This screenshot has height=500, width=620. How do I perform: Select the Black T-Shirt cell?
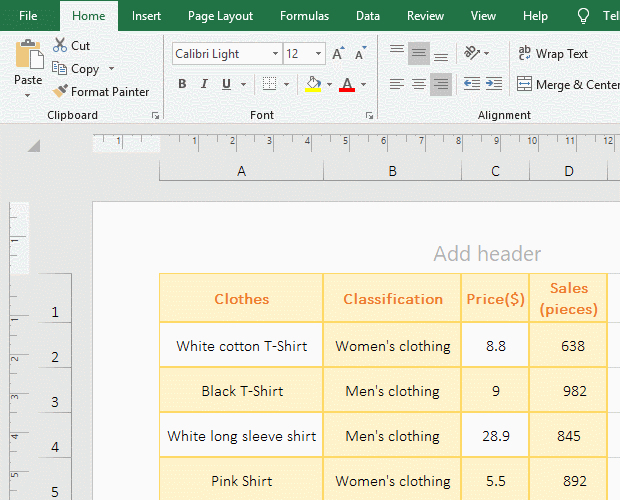click(x=241, y=391)
